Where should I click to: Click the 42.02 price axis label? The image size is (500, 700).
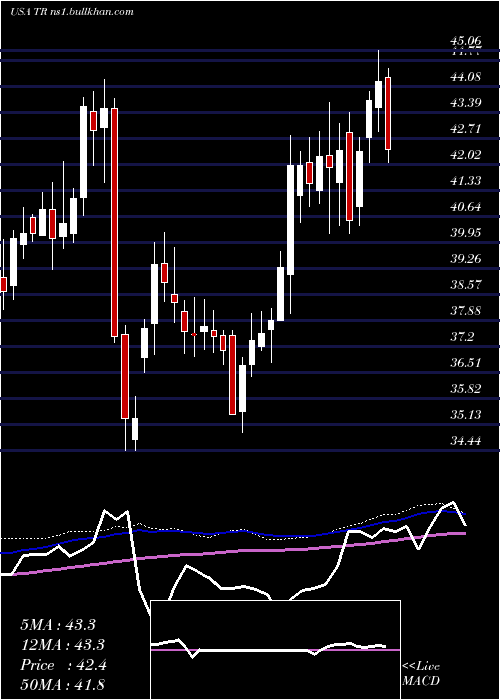point(465,154)
